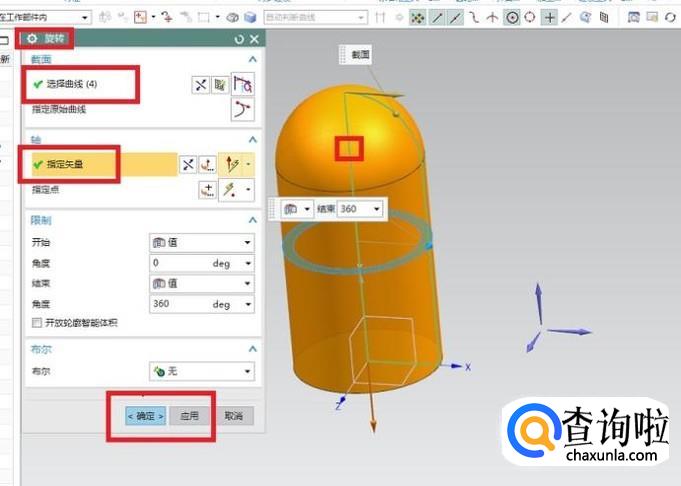
Task: Click reset icon in 旋转 dialog title bar
Action: pos(239,40)
